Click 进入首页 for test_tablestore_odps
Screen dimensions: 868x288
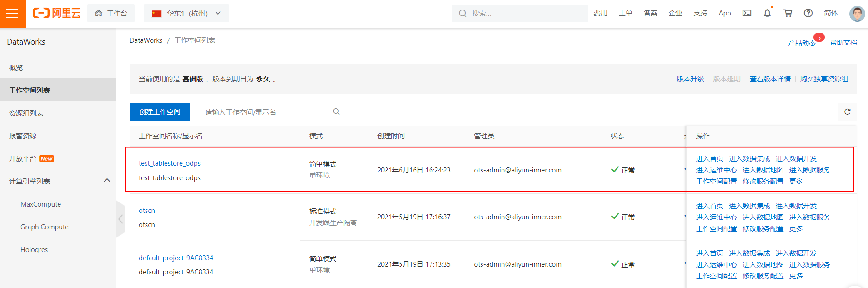pos(709,158)
